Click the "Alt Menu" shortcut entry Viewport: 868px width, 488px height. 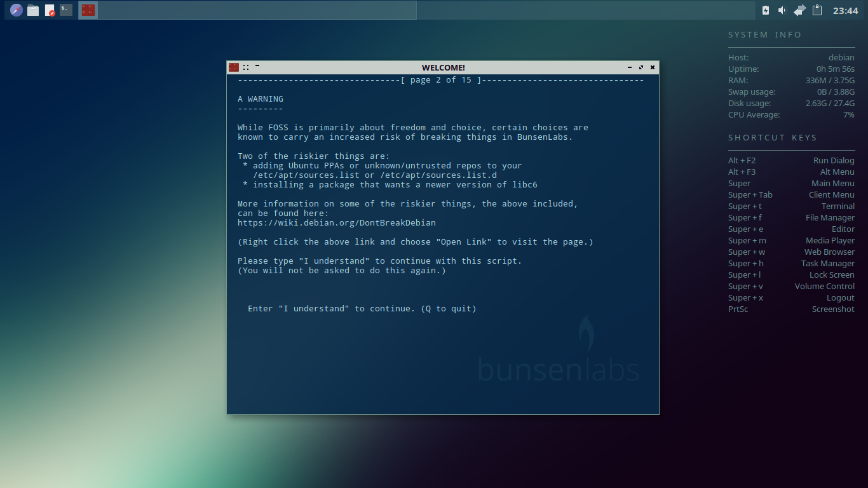coord(837,172)
